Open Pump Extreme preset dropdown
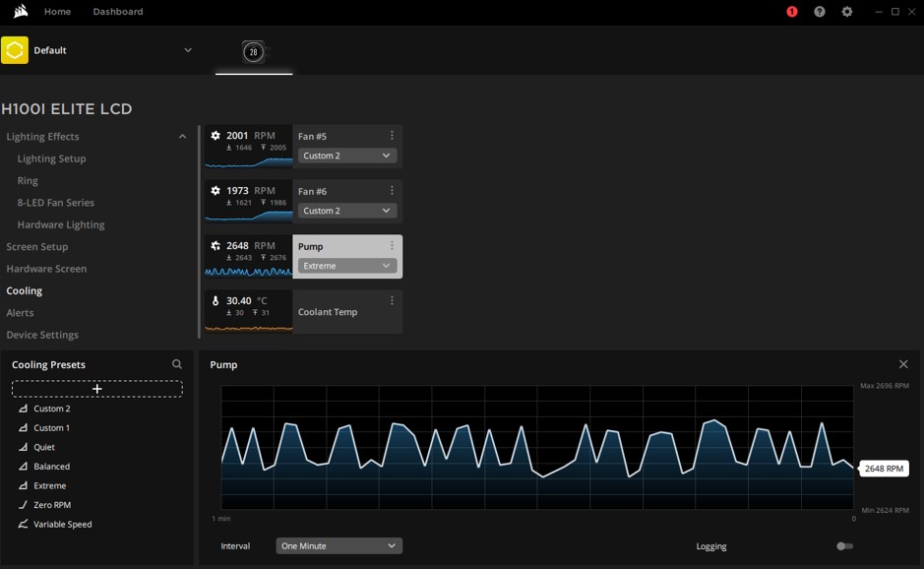The image size is (924, 569). pyautogui.click(x=347, y=266)
